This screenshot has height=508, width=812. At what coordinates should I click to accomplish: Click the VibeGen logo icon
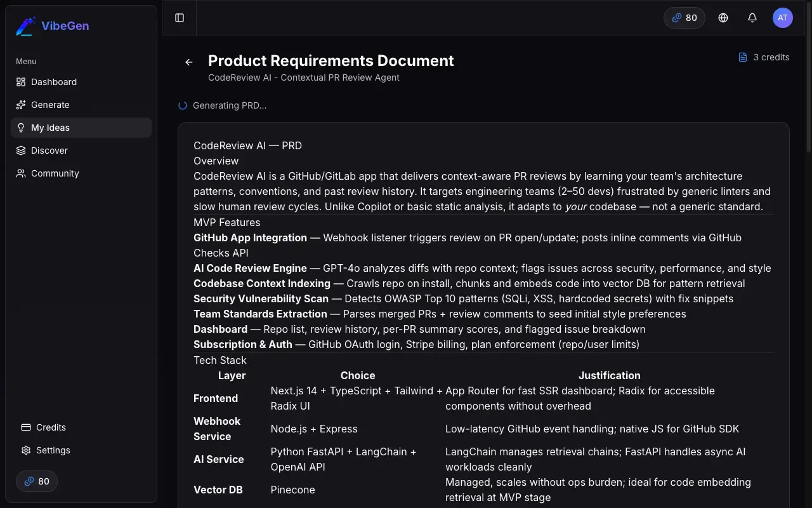[26, 26]
